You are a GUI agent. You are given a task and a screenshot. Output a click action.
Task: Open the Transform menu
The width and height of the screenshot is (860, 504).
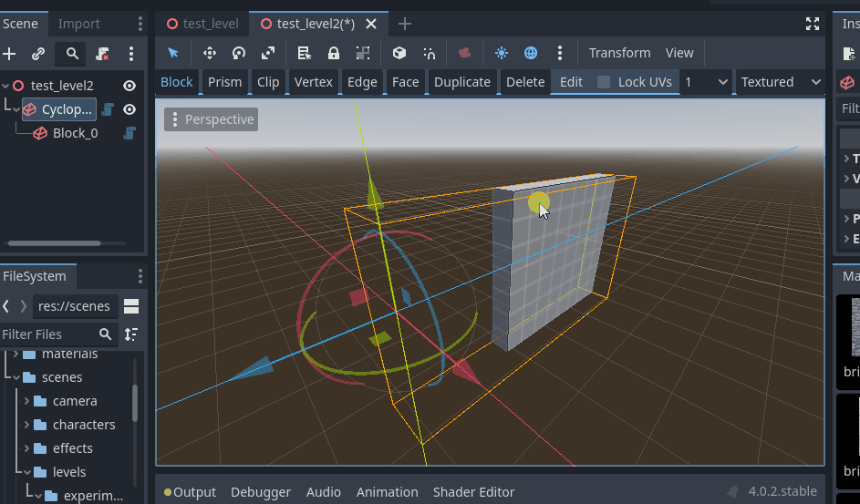619,53
